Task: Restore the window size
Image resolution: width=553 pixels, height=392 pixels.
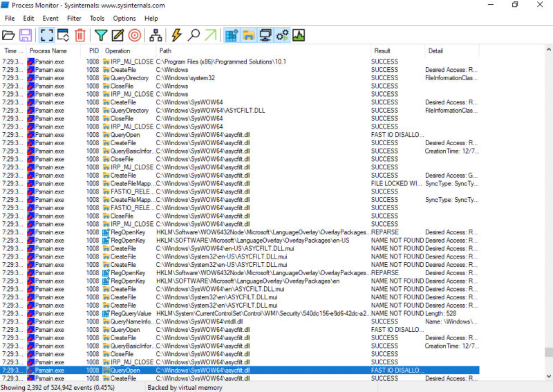Action: coord(515,5)
